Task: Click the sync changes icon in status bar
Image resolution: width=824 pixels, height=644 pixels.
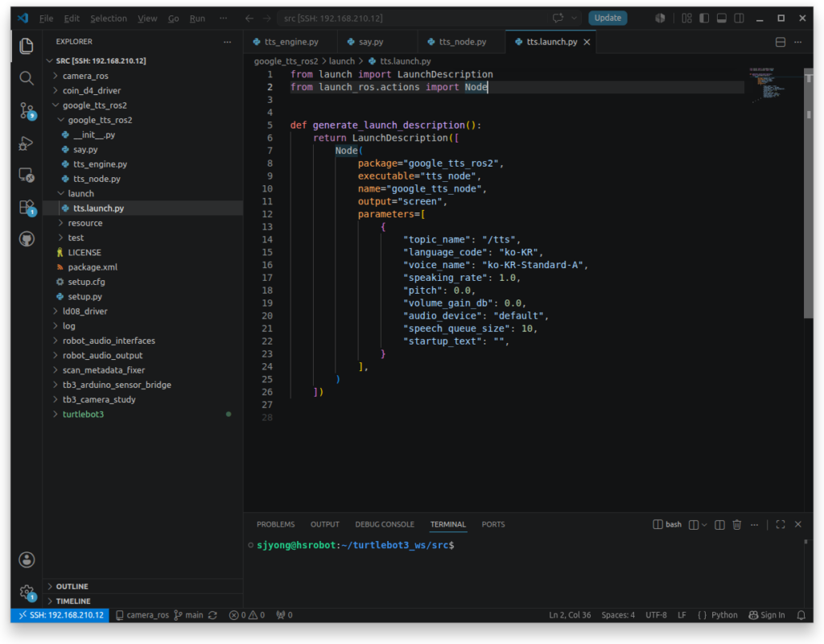Action: (212, 615)
